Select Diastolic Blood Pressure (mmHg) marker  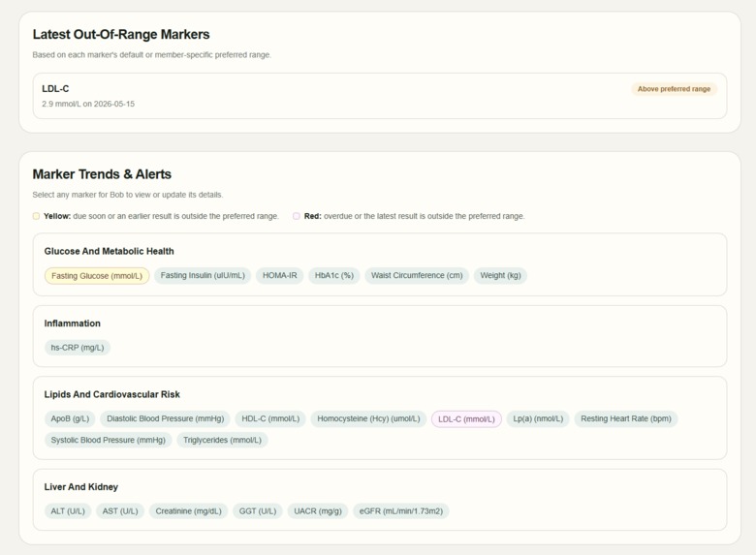(x=166, y=418)
